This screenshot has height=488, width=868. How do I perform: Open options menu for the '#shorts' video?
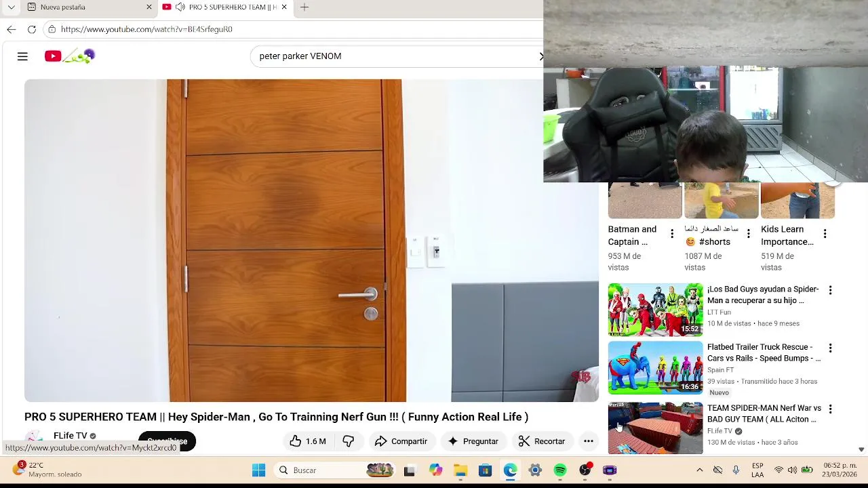click(x=749, y=234)
